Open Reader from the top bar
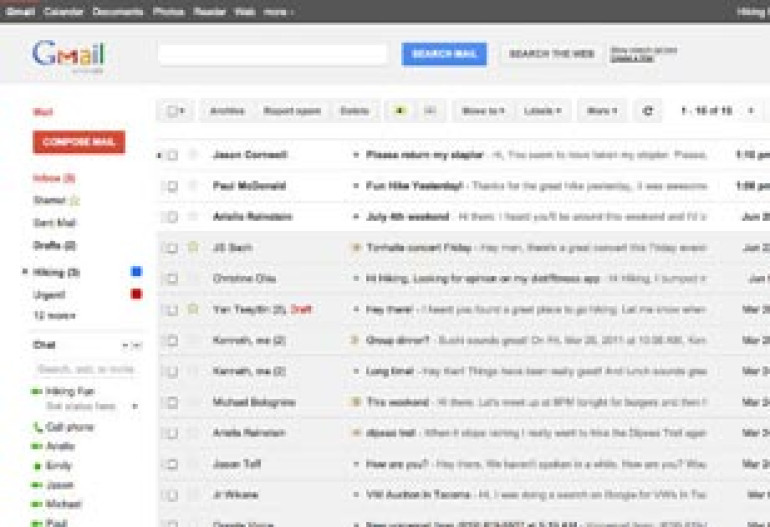Screen dimensions: 770x527 209,11
